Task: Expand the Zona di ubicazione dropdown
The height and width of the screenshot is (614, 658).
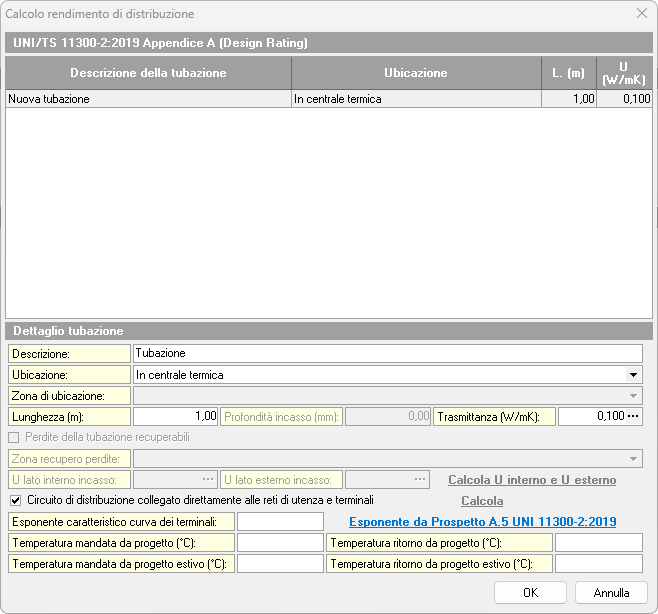Action: pos(633,396)
